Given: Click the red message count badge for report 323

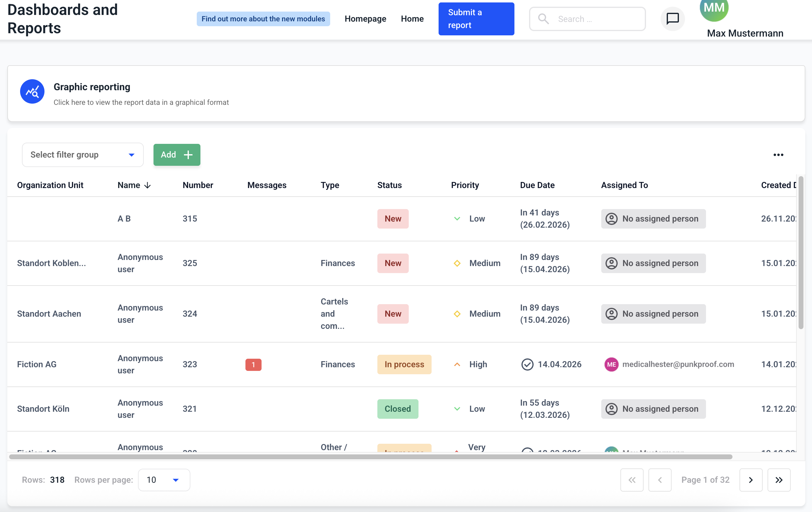Looking at the screenshot, I should pos(253,364).
